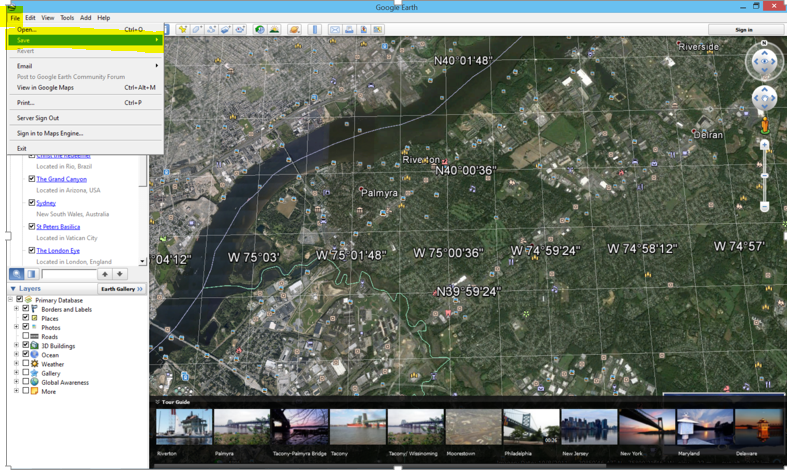Uncheck the 3D Buildings layer
Viewport: 787px width, 470px height.
[26, 345]
